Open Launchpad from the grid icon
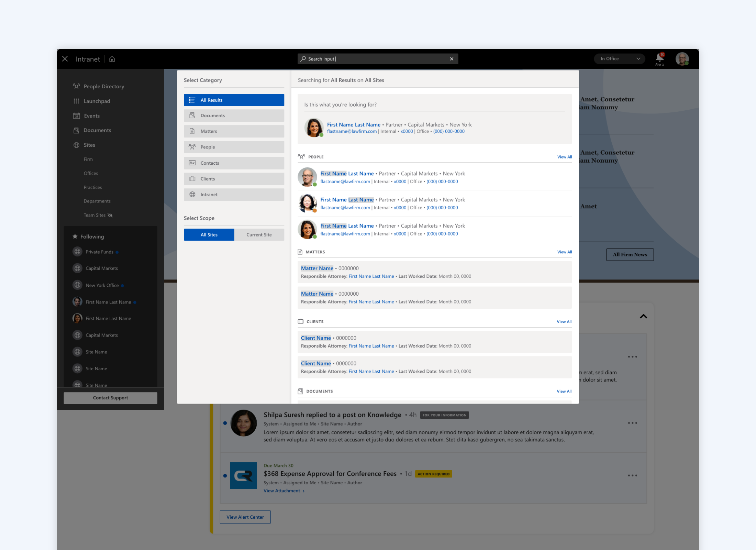This screenshot has width=756, height=550. click(x=77, y=101)
